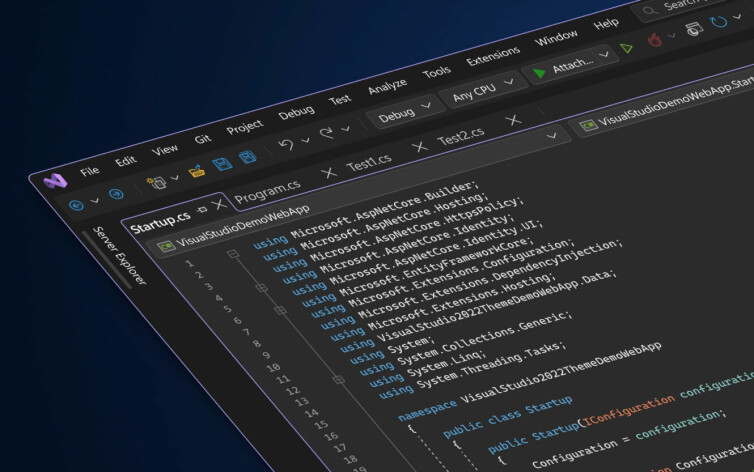Pin the Startup.cs tab

[202, 210]
